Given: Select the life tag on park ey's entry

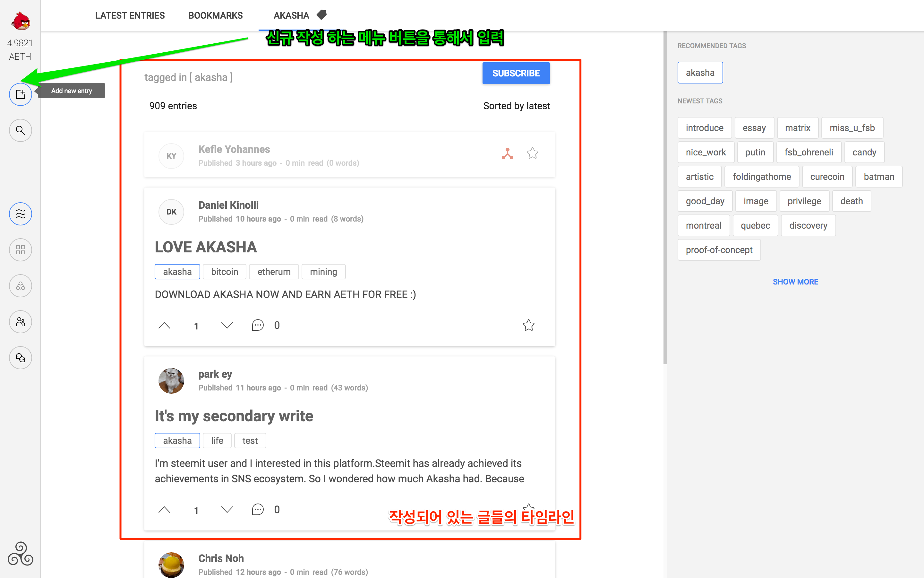Looking at the screenshot, I should pos(217,440).
